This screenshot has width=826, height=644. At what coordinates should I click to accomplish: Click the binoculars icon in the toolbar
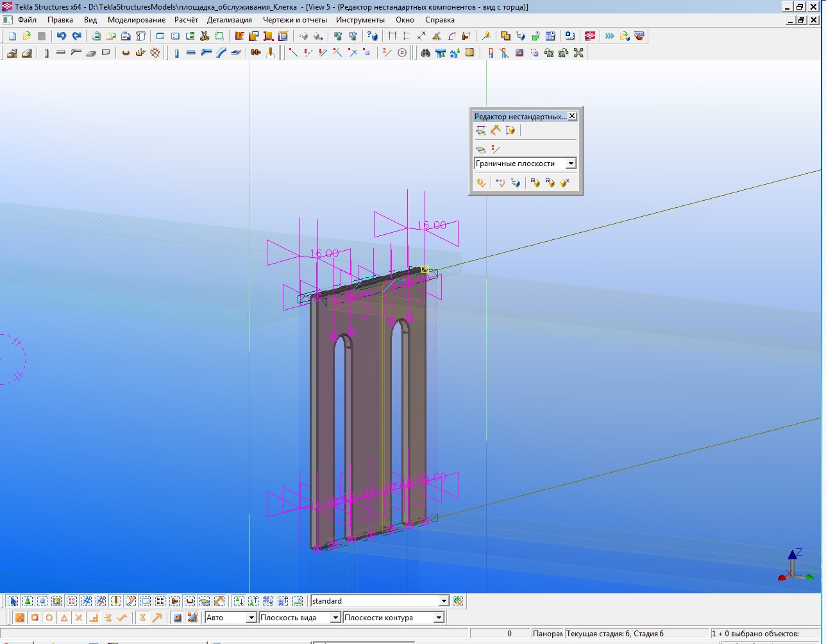tap(425, 53)
